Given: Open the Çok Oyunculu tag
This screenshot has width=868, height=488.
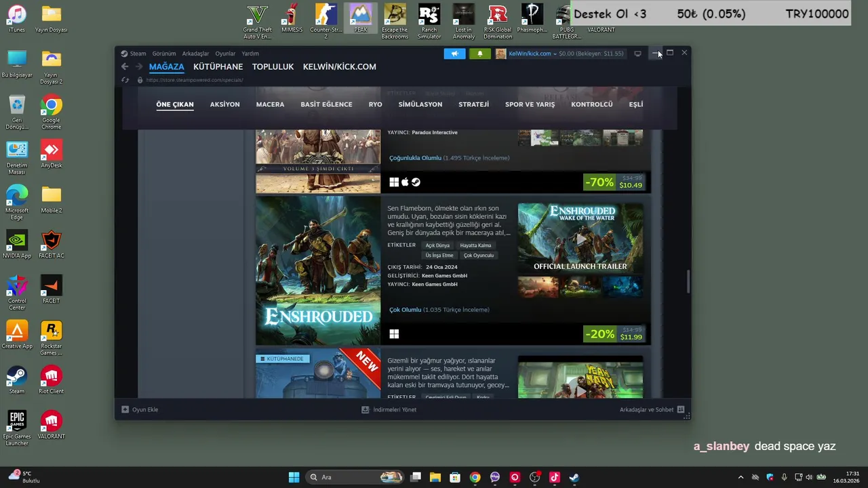Looking at the screenshot, I should click(x=479, y=256).
